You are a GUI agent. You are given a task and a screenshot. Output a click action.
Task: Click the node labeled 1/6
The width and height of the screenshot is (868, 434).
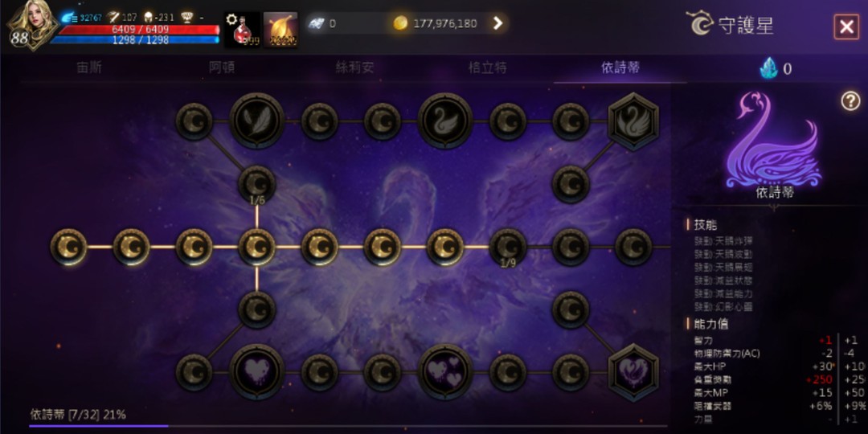(256, 184)
